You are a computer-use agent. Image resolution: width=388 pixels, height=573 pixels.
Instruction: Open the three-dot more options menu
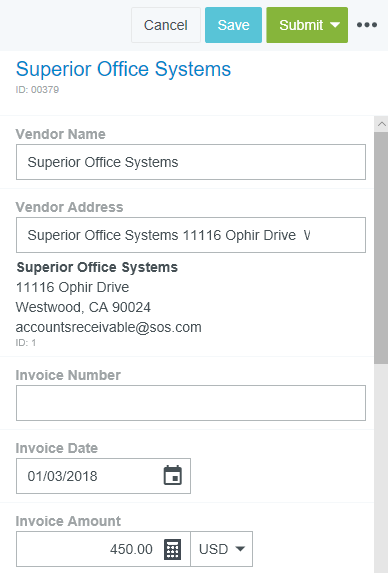click(367, 25)
